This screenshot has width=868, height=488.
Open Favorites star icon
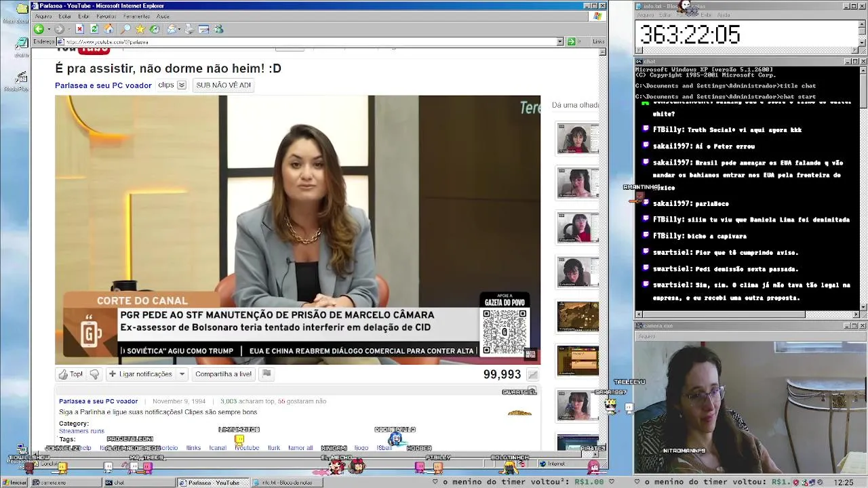(x=140, y=29)
